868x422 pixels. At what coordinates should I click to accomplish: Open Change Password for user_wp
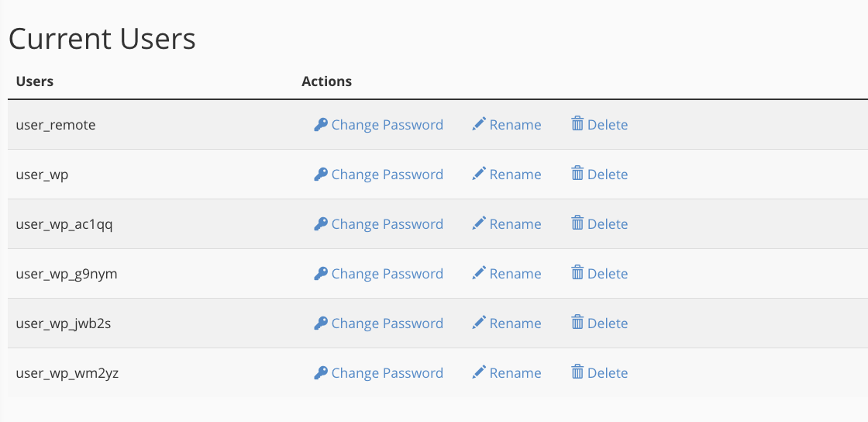click(x=387, y=175)
